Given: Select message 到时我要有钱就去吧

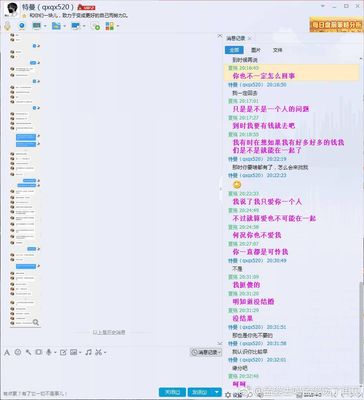Looking at the screenshot, I should (x=263, y=126).
